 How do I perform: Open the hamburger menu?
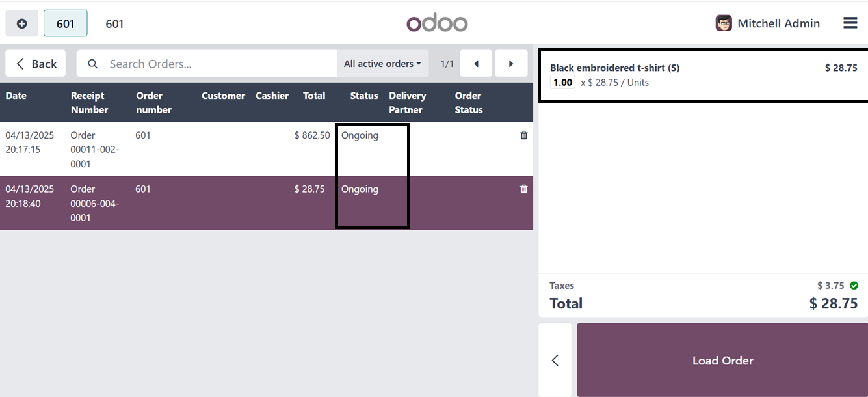850,23
